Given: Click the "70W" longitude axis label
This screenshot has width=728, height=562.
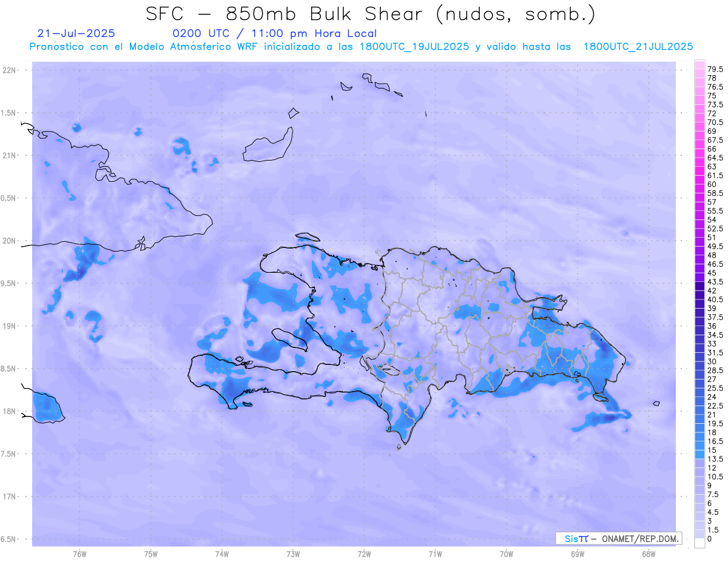Looking at the screenshot, I should pos(507,554).
